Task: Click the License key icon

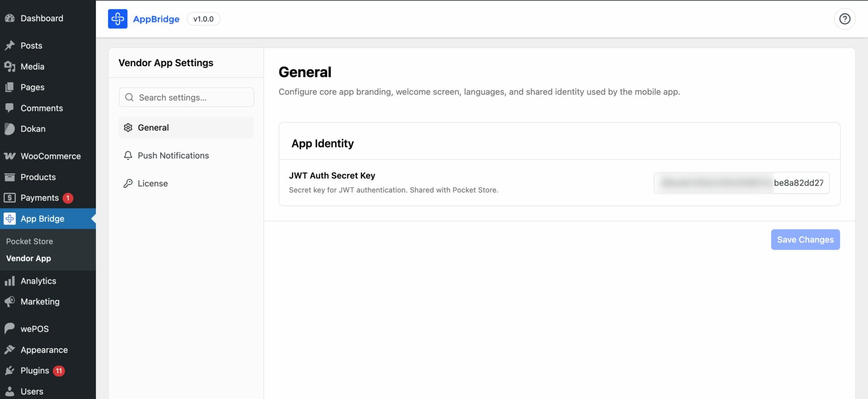Action: 128,183
